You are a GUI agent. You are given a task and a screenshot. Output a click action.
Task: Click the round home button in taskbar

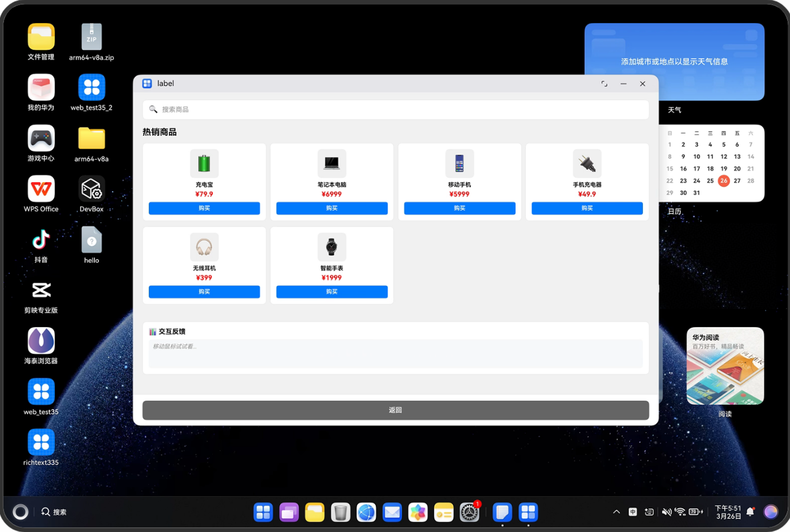[20, 512]
